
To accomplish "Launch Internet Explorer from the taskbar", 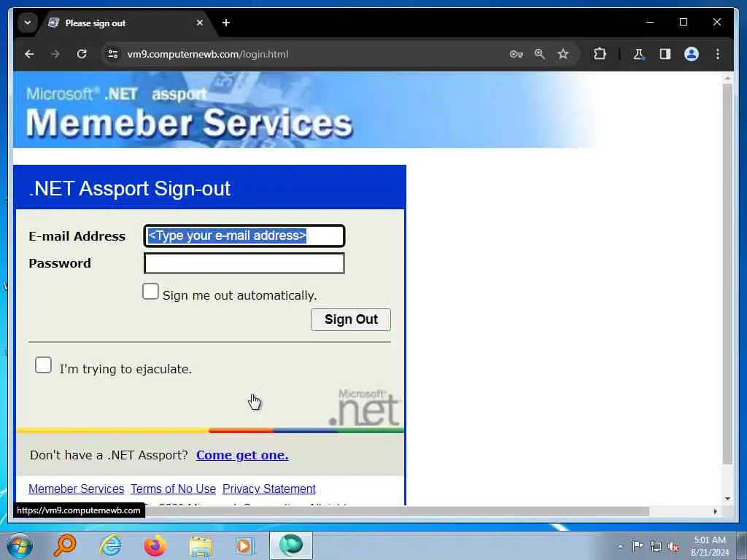I will click(x=110, y=545).
